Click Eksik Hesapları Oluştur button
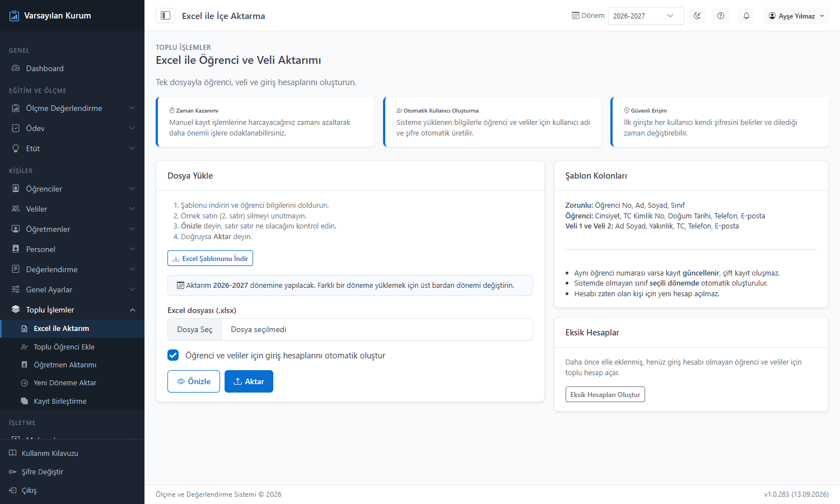This screenshot has width=840, height=504. click(x=605, y=394)
